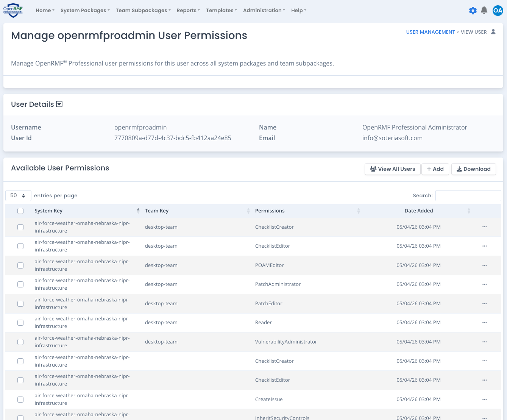Screen dimensions: 507x420
Task: Open the Templates menu
Action: 222,10
